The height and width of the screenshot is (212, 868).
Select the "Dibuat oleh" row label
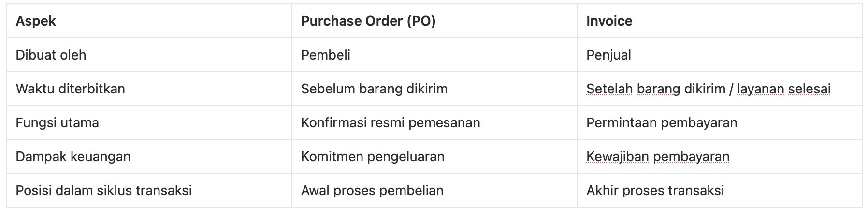[51, 55]
